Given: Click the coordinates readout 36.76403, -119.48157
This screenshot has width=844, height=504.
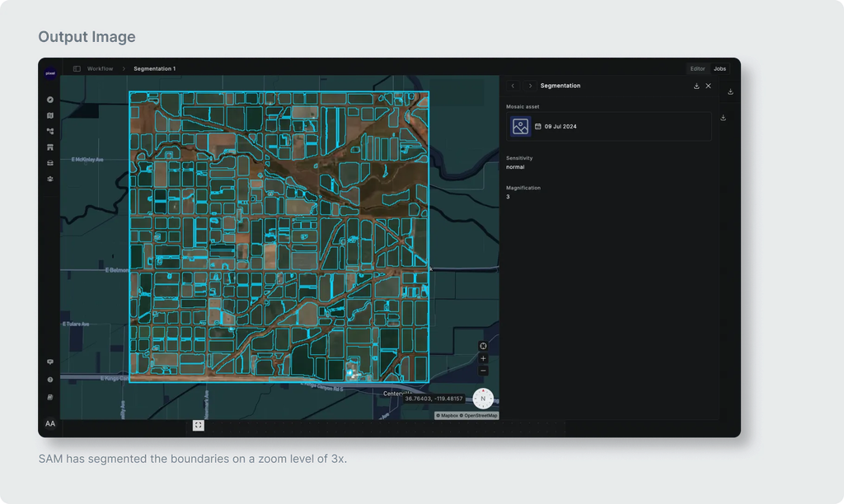Looking at the screenshot, I should coord(434,399).
